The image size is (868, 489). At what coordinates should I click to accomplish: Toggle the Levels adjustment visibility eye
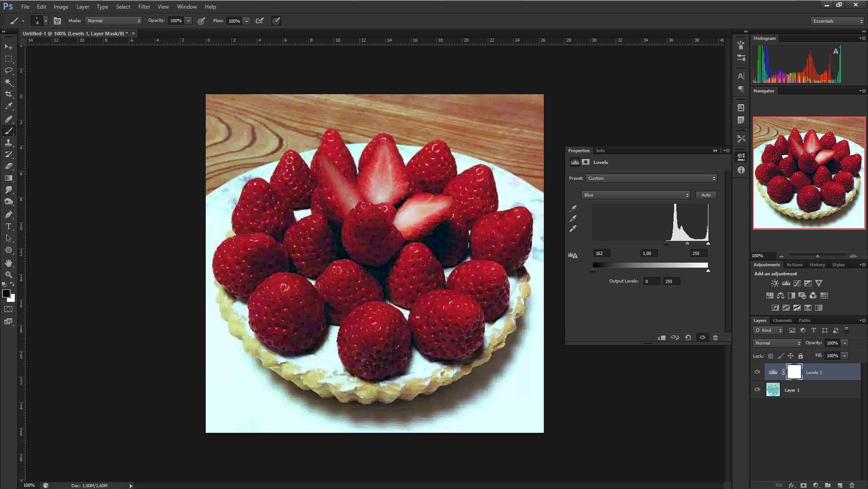(x=702, y=337)
